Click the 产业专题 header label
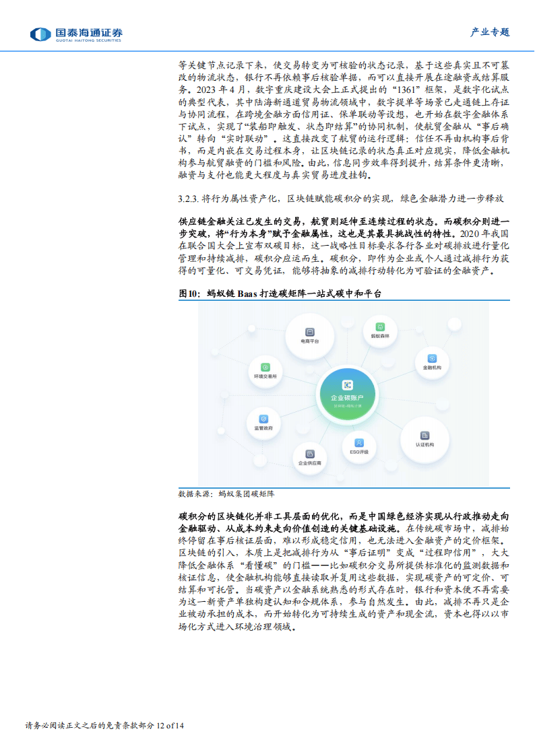 [489, 32]
